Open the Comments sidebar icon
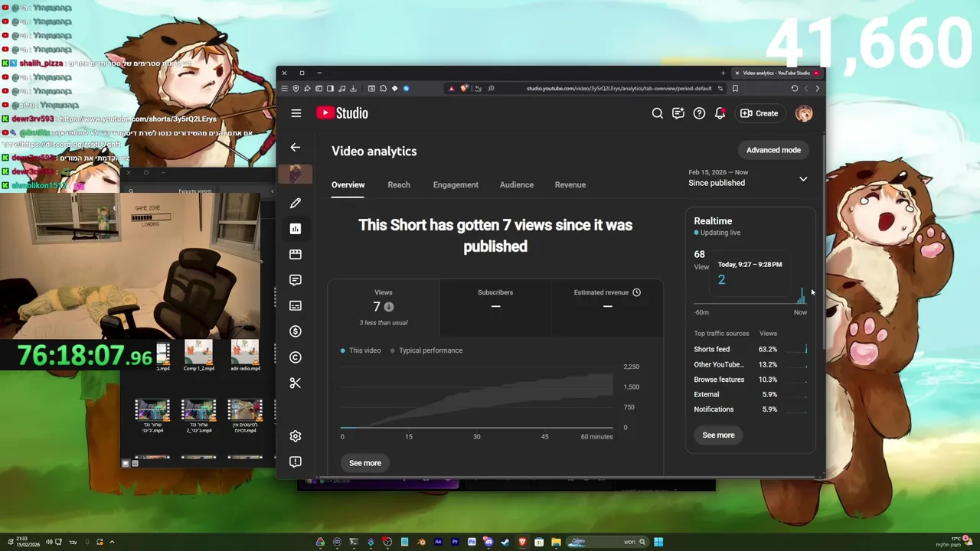The height and width of the screenshot is (551, 980). pos(296,280)
